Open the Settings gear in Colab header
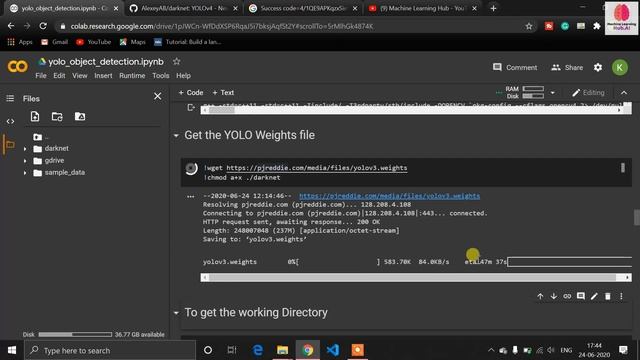 [598, 67]
